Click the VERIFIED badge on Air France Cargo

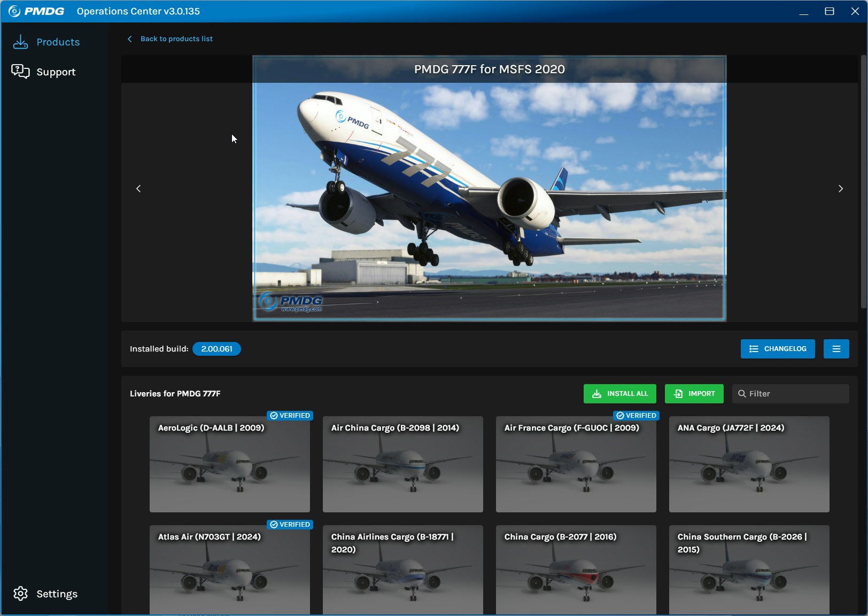pos(636,416)
